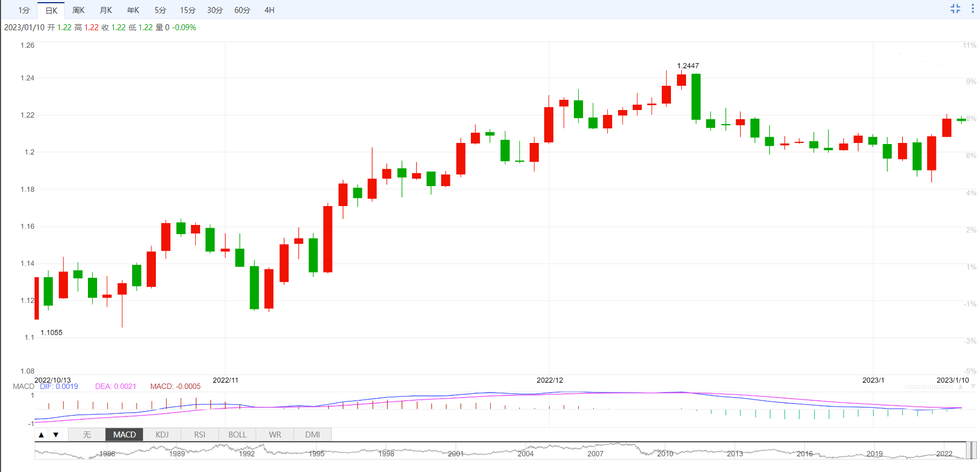Switch to the 4H timeframe tab
Image resolution: width=980 pixels, height=472 pixels.
coord(270,10)
